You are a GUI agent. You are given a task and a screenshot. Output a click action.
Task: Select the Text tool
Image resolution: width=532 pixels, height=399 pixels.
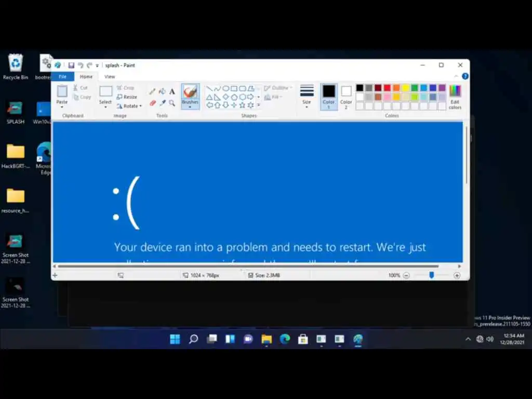click(172, 91)
